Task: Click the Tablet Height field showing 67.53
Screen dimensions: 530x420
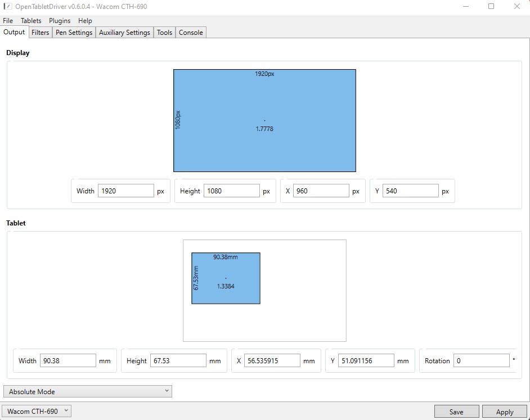Action: (x=178, y=360)
